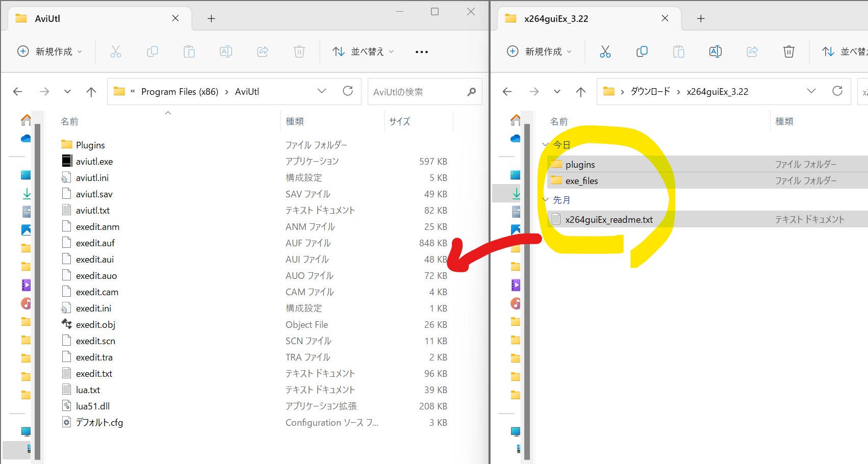Open 新規作成 dropdown in AviUtl window
The width and height of the screenshot is (868, 464).
coord(50,51)
